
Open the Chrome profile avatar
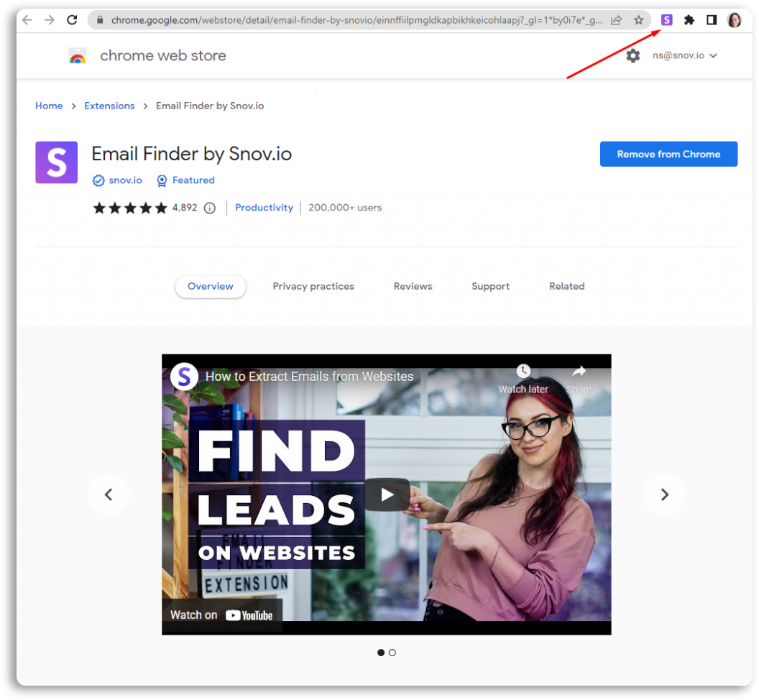735,20
